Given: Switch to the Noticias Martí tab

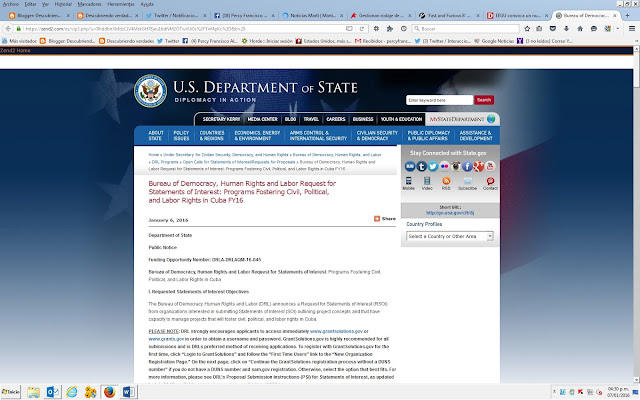Looking at the screenshot, I should pyautogui.click(x=312, y=16).
